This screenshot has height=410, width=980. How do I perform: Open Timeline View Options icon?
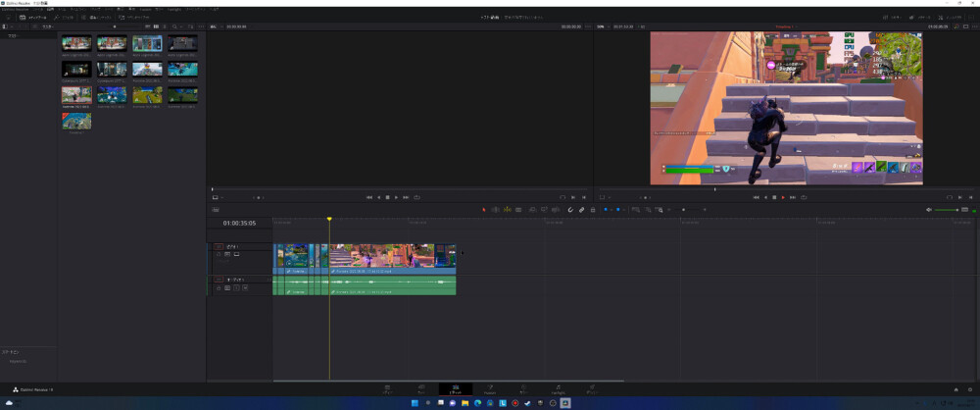pos(216,210)
